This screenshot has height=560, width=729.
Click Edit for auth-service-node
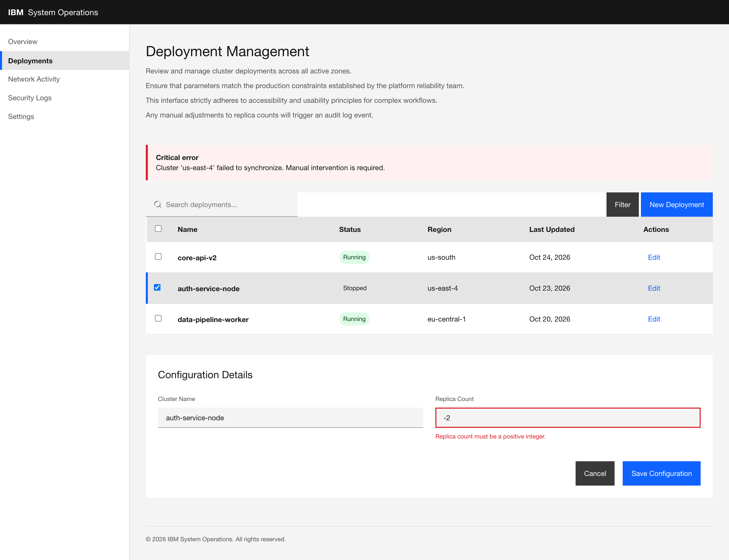[x=654, y=288]
